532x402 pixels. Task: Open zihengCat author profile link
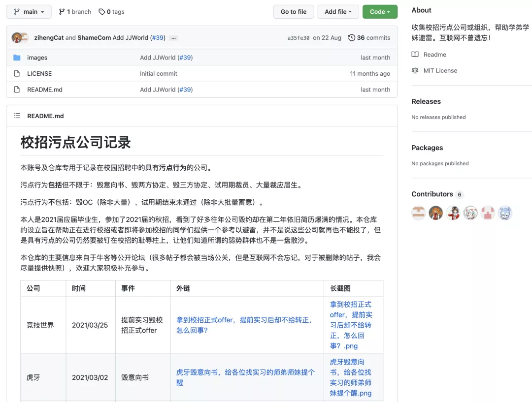click(49, 37)
